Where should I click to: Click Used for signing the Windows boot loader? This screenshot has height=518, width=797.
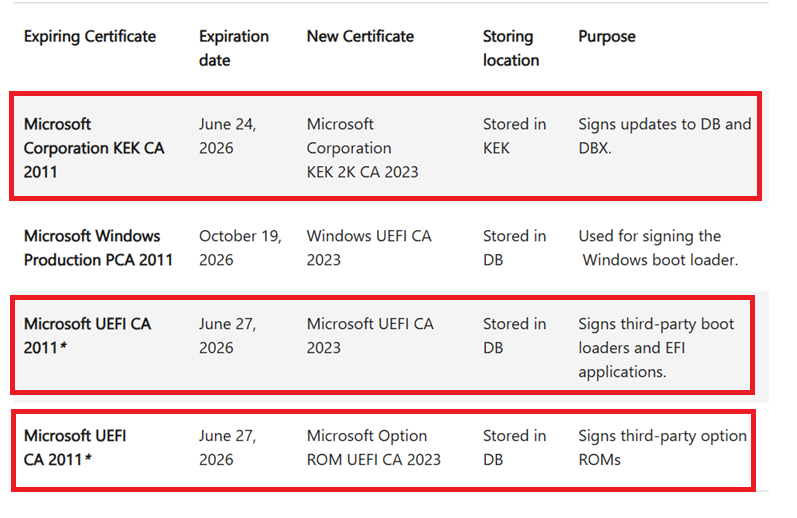[x=658, y=248]
